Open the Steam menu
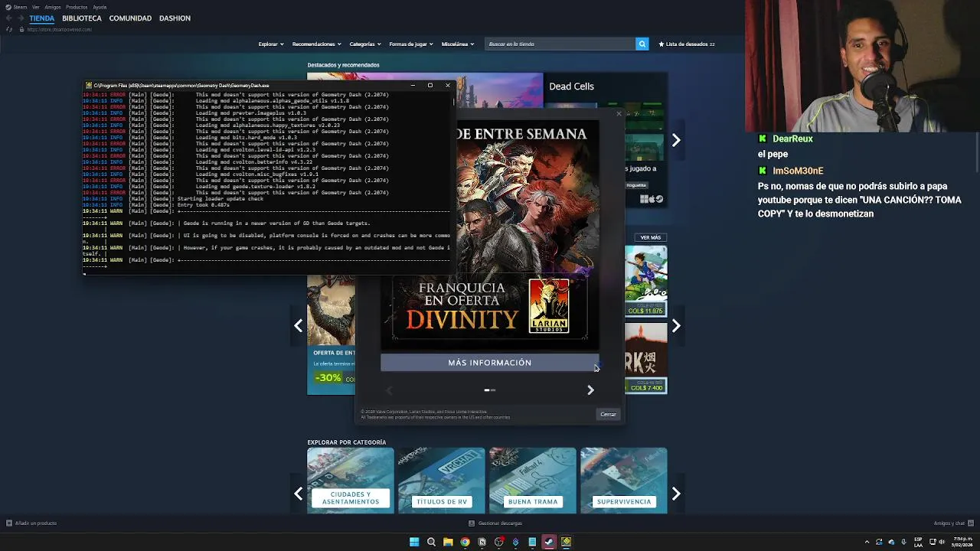 17,7
